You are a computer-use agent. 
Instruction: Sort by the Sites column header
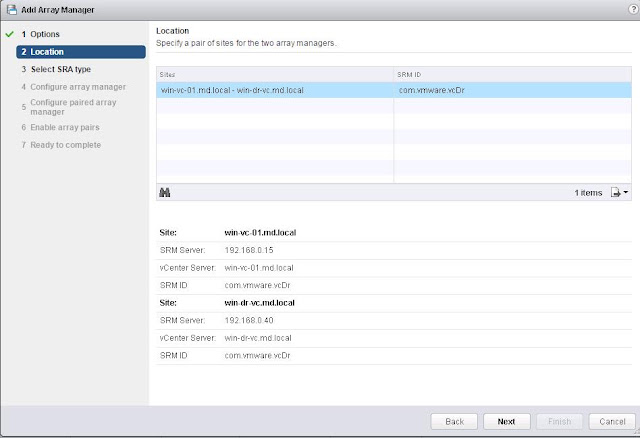pyautogui.click(x=275, y=75)
